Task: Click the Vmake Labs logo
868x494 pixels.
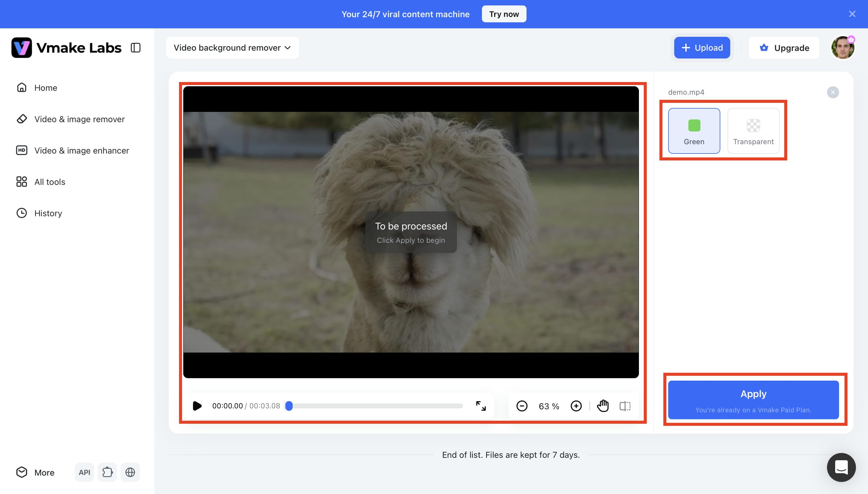Action: coord(66,48)
